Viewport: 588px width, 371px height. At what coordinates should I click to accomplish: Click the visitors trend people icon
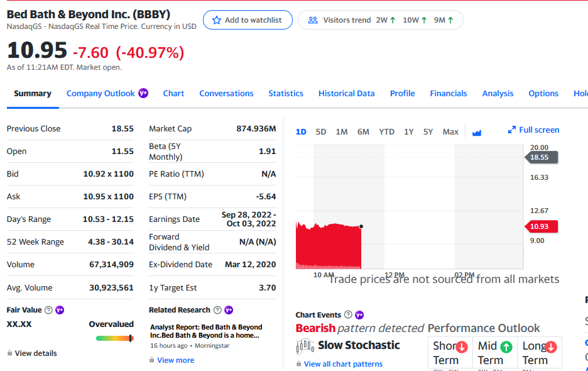[x=313, y=20]
